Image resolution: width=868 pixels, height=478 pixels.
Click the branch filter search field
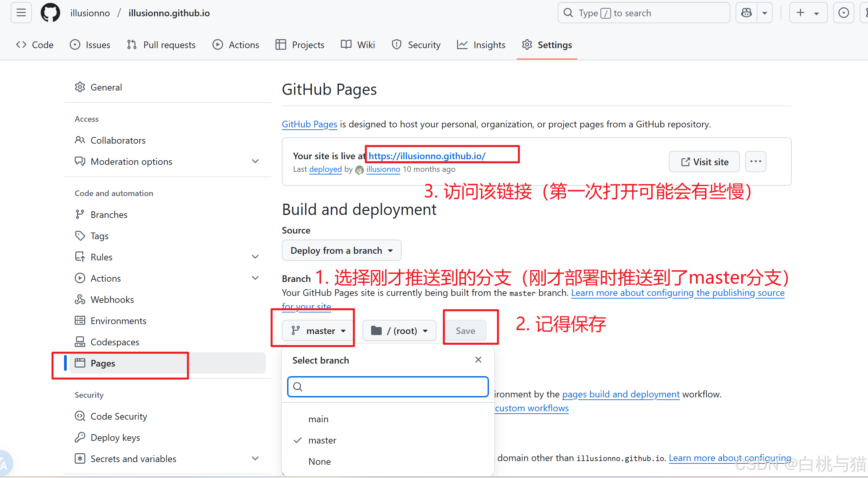click(387, 387)
